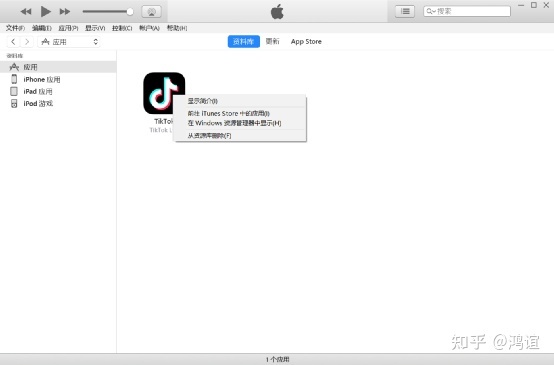Expand the 应用 media type dropdown
554x365 pixels.
pos(69,42)
